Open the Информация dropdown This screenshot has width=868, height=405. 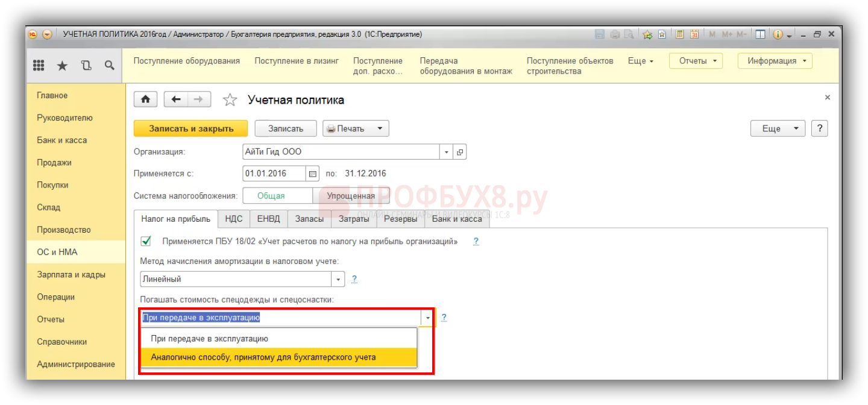[775, 61]
